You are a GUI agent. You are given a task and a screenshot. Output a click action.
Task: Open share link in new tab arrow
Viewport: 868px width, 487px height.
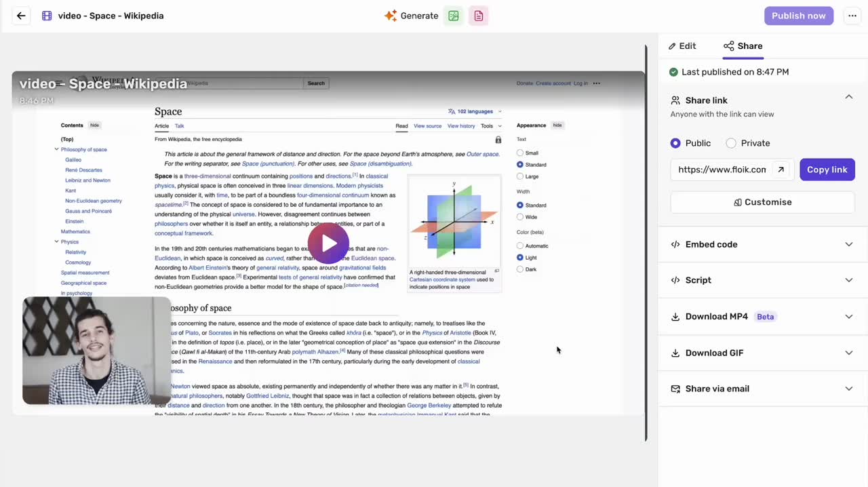(781, 170)
